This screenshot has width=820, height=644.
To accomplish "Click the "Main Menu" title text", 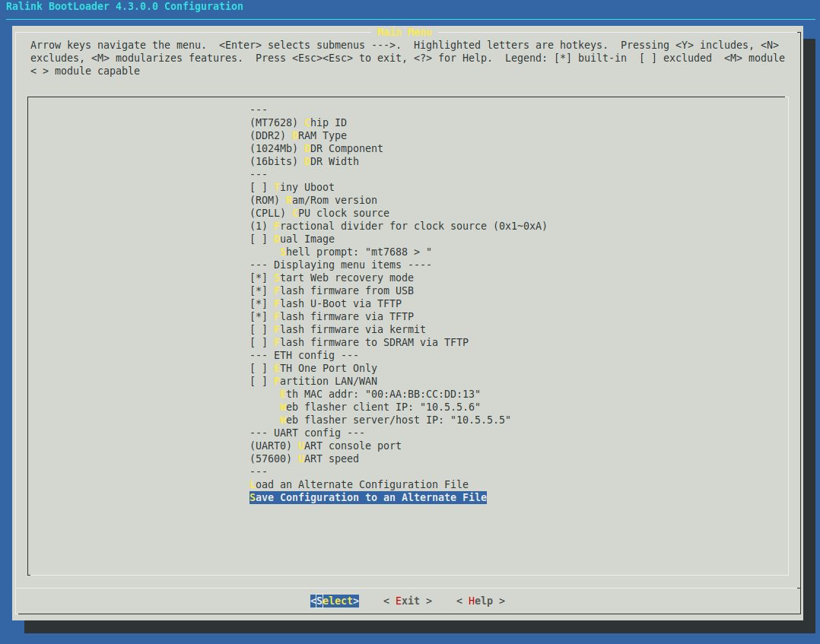I will tap(405, 33).
